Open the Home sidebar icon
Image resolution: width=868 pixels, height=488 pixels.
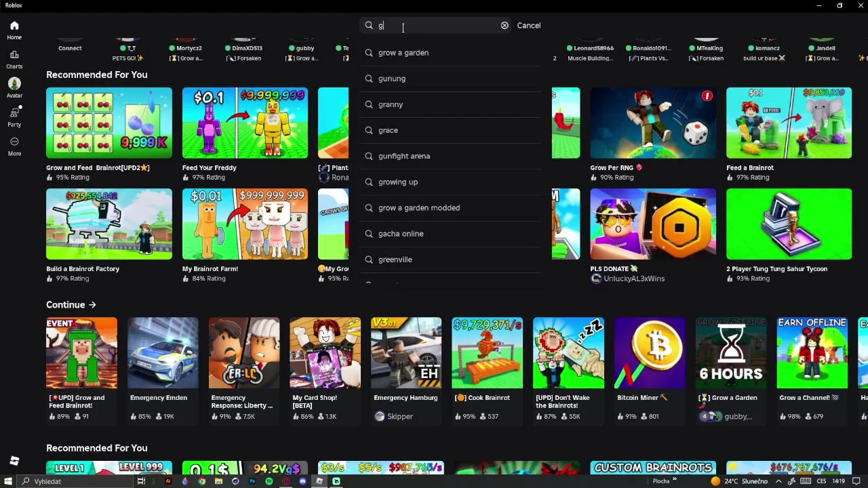pyautogui.click(x=14, y=30)
